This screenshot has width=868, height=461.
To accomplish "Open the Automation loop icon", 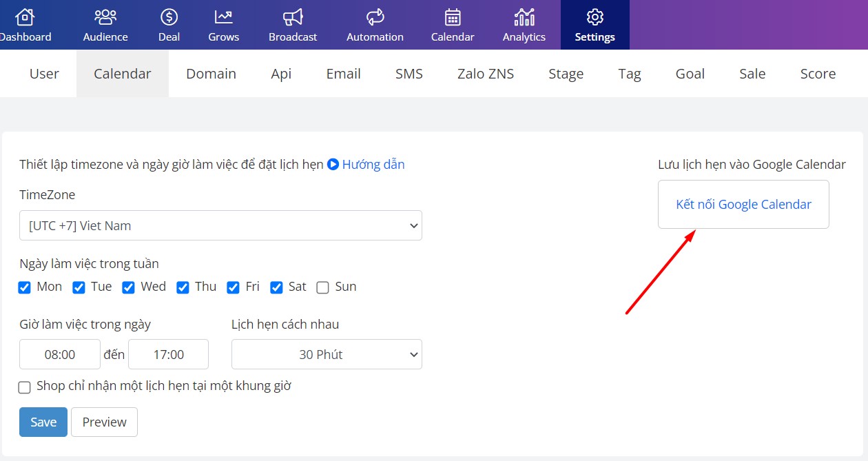I will [x=375, y=17].
